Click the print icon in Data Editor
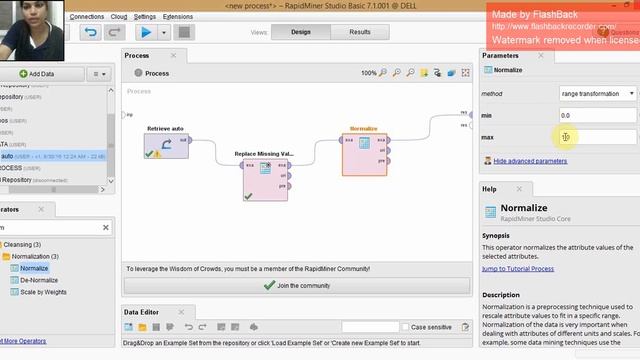Viewport: 640px width, 360px height. (254, 327)
